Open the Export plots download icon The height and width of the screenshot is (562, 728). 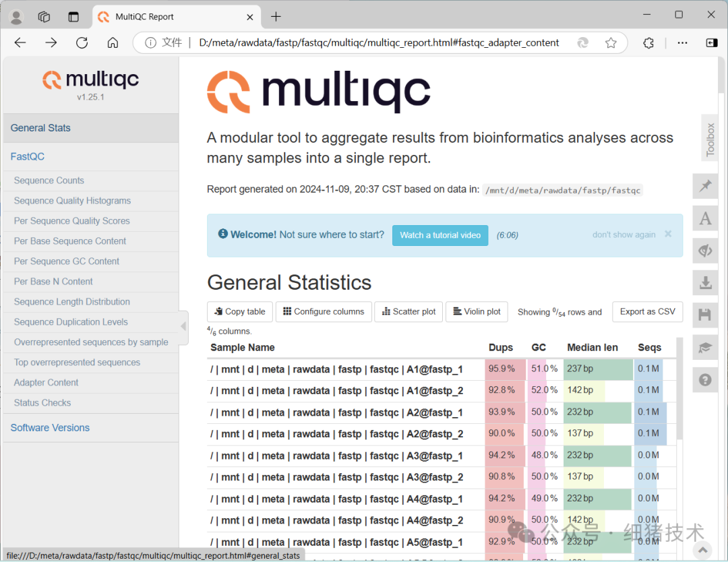click(705, 282)
